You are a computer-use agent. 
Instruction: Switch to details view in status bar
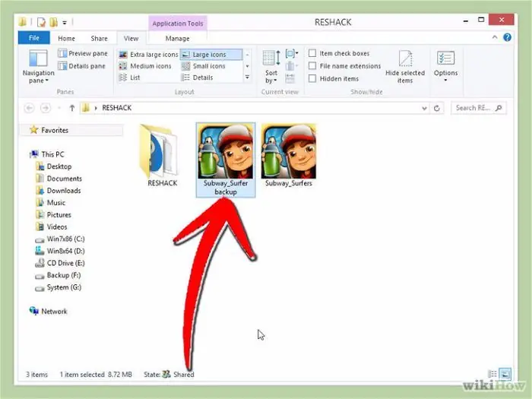492,374
